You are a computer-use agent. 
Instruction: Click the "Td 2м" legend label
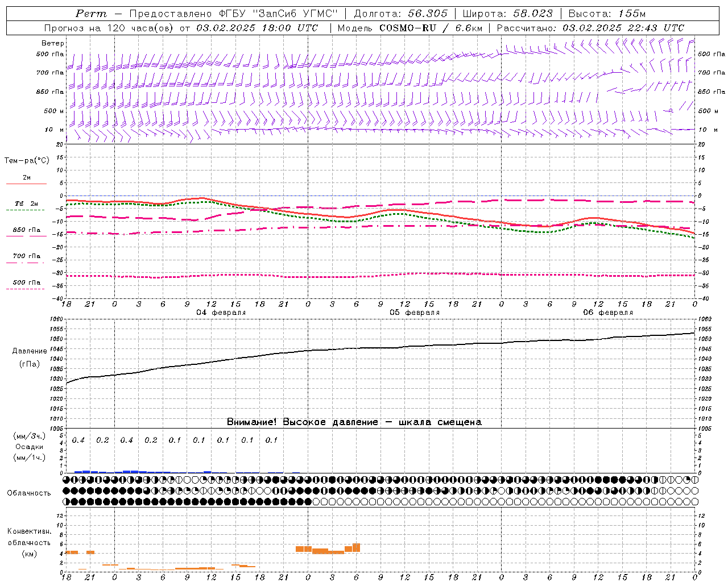(26, 203)
